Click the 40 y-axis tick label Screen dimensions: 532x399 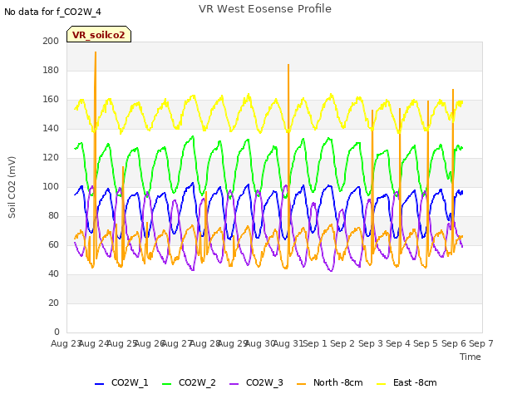pos(53,273)
